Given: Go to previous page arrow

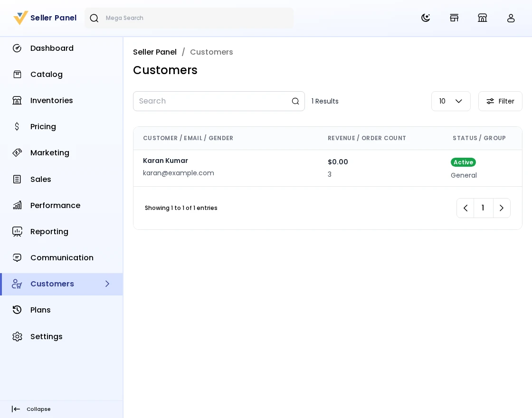Looking at the screenshot, I should [465, 208].
